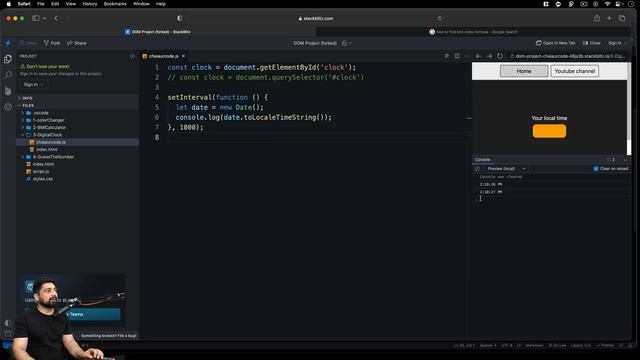
Task: Click the split editor icon
Action: (x=457, y=56)
